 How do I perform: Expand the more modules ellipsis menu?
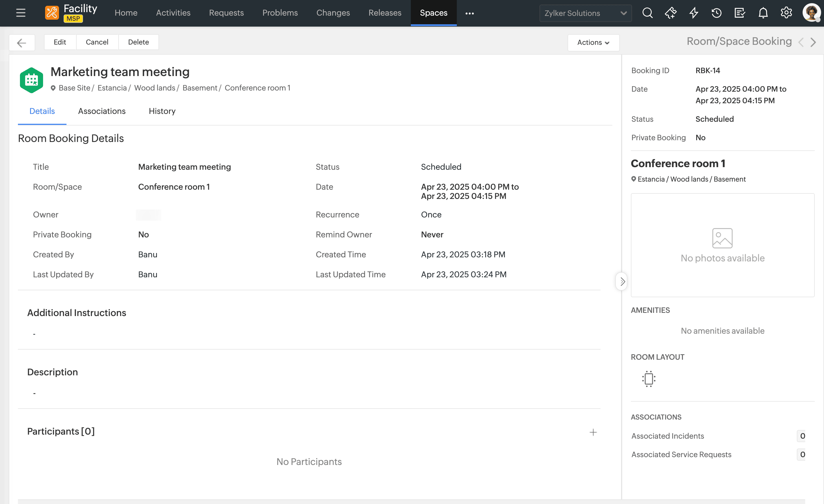[470, 13]
